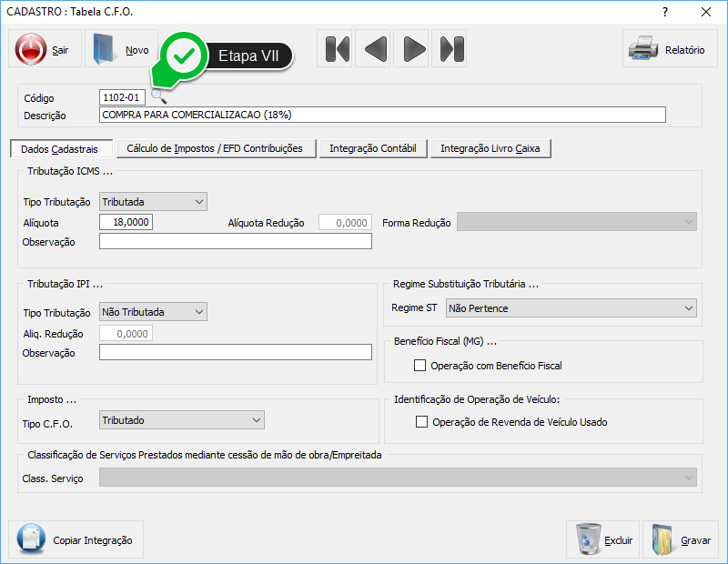Delete record with Excluir trash button
Screen dimensions: 728x564
point(602,539)
